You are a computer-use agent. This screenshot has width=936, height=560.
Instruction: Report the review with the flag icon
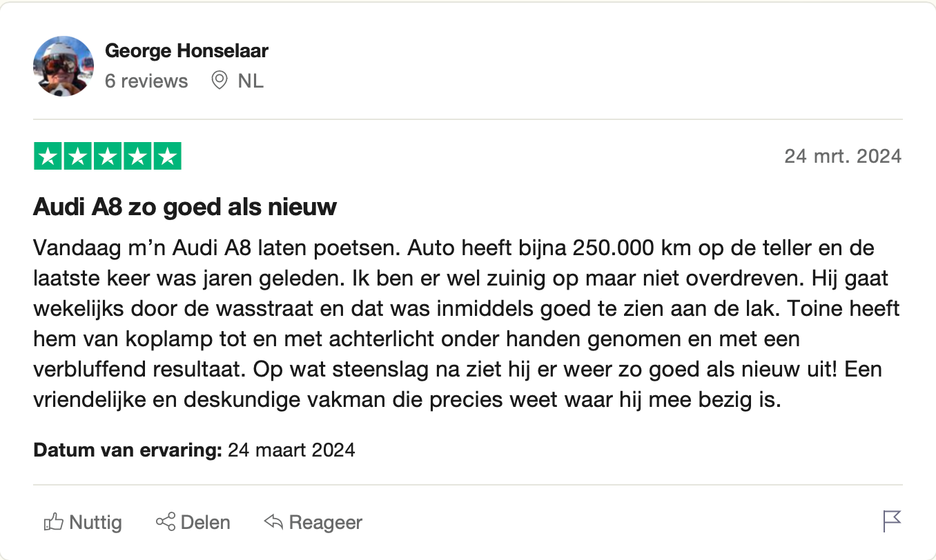892,521
